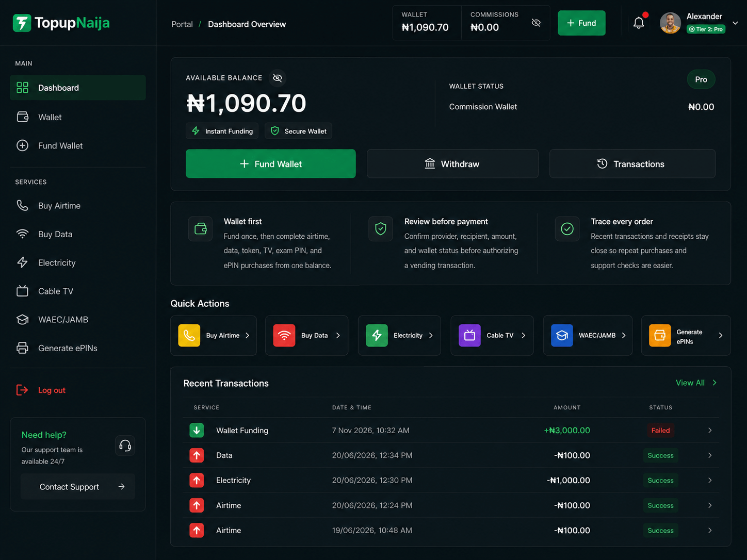Open Dashboard in the sidebar

tap(78, 88)
